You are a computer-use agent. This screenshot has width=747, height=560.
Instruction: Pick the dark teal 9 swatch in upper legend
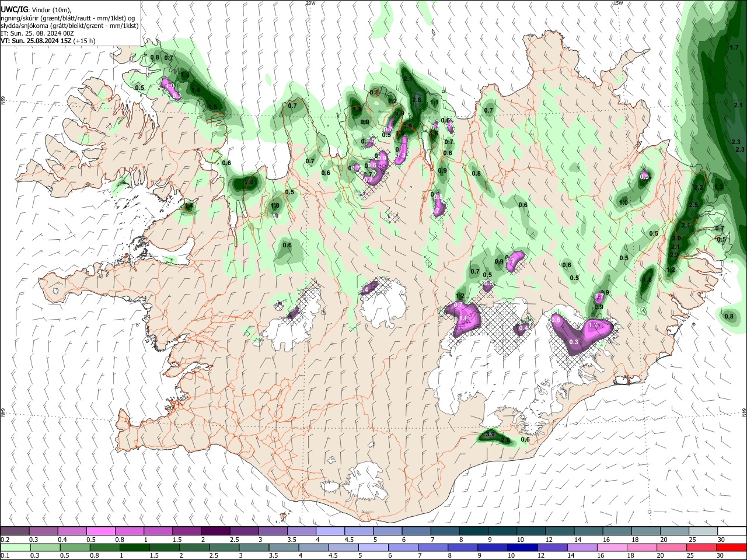point(502,531)
